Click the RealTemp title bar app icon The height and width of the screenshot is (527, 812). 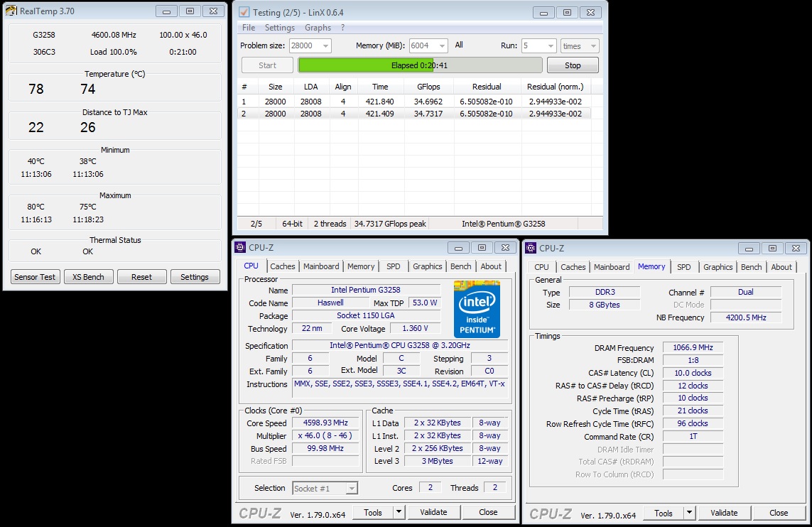coord(11,11)
